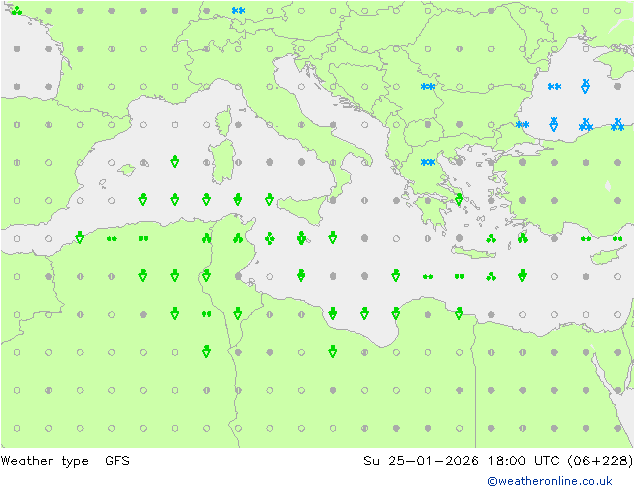Select the green shower symbol on Morocco's Mediterranean coast
The image size is (634, 490).
pos(80,237)
